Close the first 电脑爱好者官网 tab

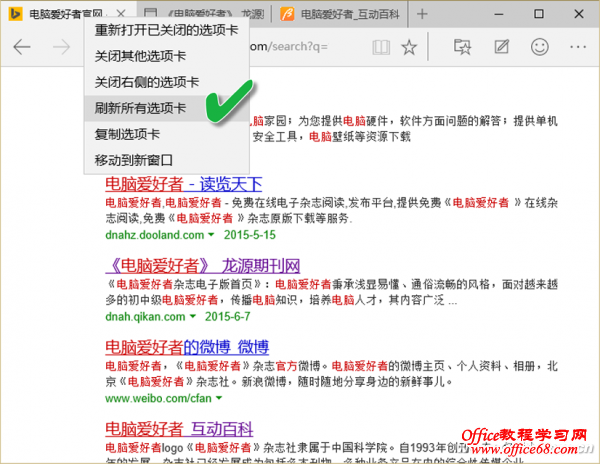[121, 14]
